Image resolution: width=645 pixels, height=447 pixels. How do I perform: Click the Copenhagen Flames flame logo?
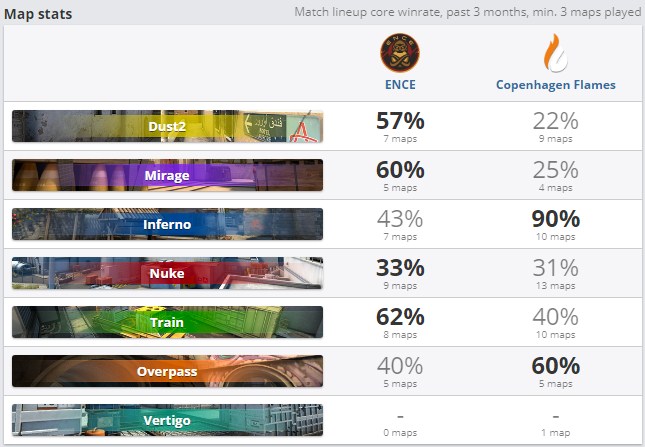point(555,52)
